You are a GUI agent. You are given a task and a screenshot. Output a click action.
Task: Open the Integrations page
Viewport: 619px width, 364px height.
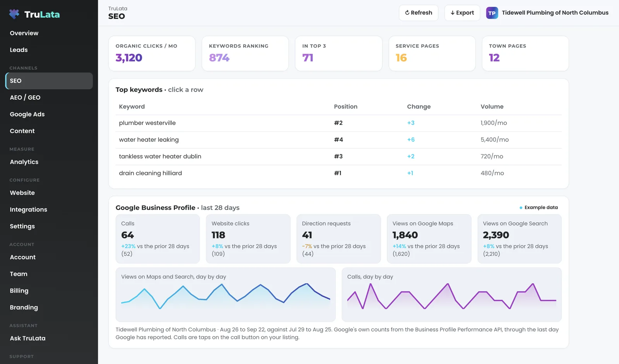[49, 209]
